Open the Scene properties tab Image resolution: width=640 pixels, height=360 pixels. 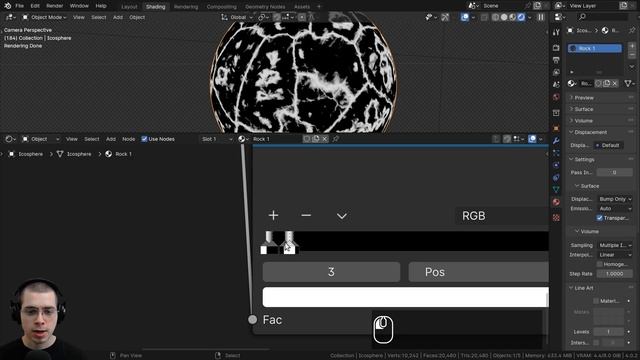[x=556, y=84]
